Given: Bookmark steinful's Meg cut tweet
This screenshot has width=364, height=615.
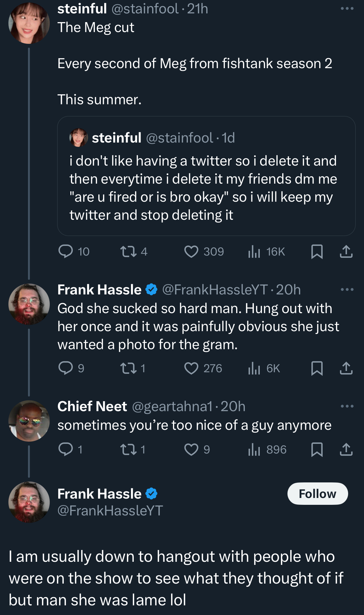Looking at the screenshot, I should tap(317, 251).
